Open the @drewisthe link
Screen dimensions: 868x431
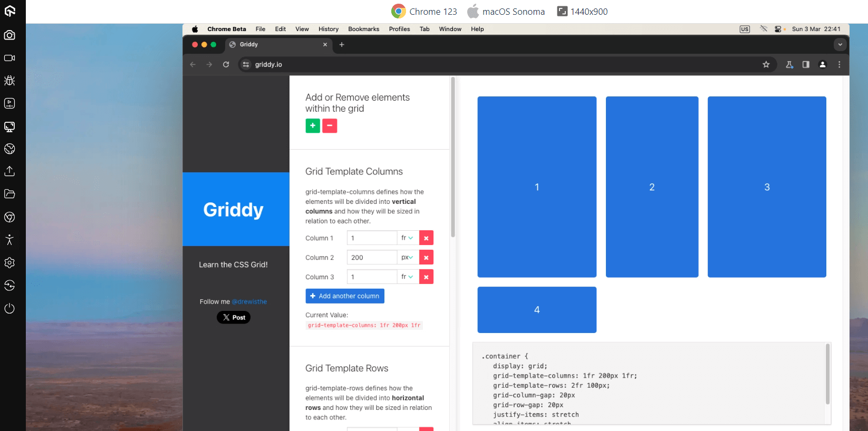pos(249,302)
